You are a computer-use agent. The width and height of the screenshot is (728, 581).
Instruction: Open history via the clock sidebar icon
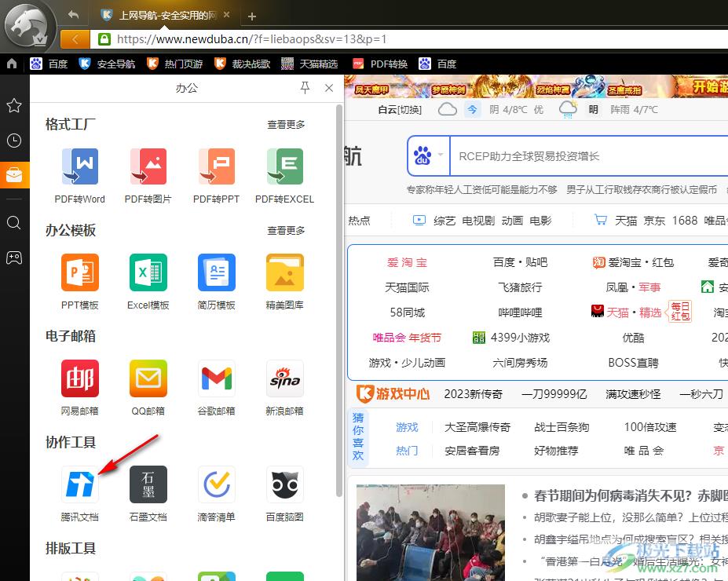(x=14, y=141)
